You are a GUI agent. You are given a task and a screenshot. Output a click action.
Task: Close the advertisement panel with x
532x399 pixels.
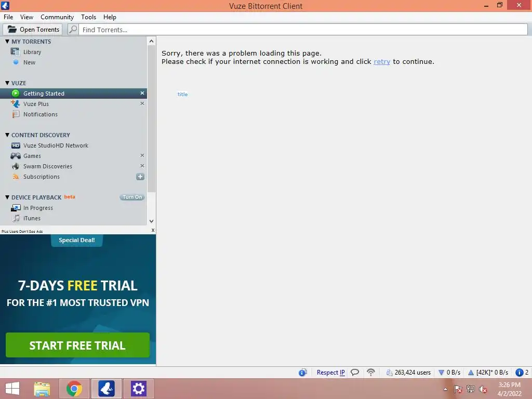153,230
